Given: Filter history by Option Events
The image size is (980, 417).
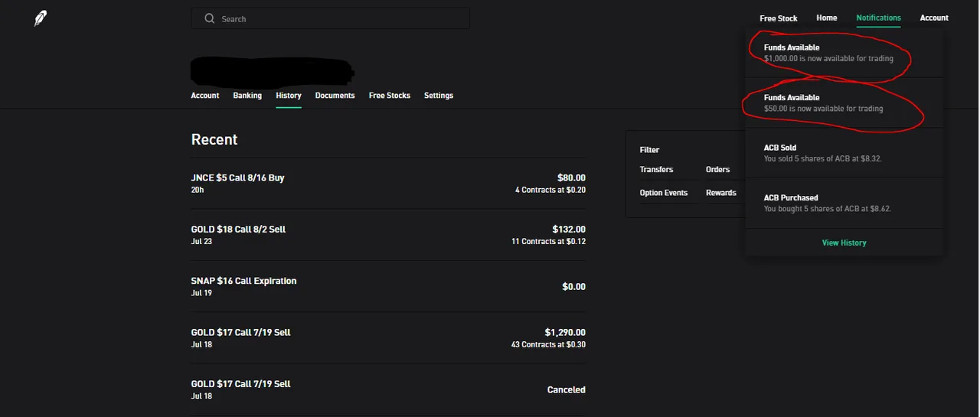Looking at the screenshot, I should tap(664, 193).
